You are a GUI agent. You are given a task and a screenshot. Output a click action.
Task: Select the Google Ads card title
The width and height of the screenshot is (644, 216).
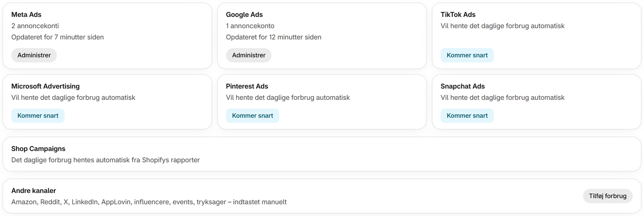coord(244,15)
